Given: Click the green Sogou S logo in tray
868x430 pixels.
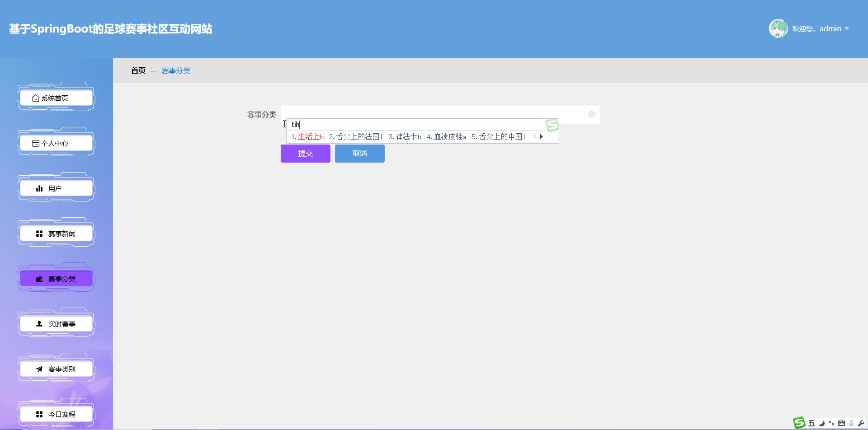Looking at the screenshot, I should [799, 423].
